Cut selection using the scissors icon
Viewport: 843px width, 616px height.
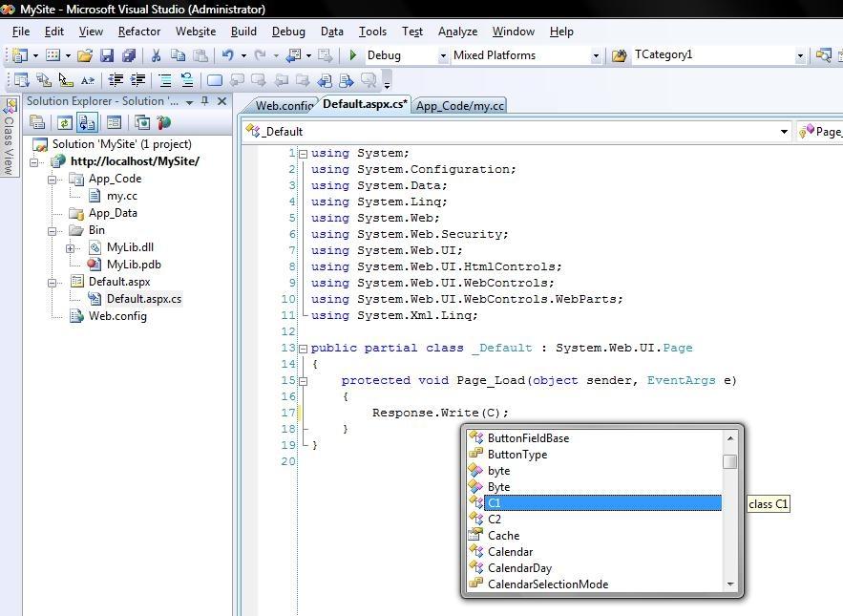[156, 54]
